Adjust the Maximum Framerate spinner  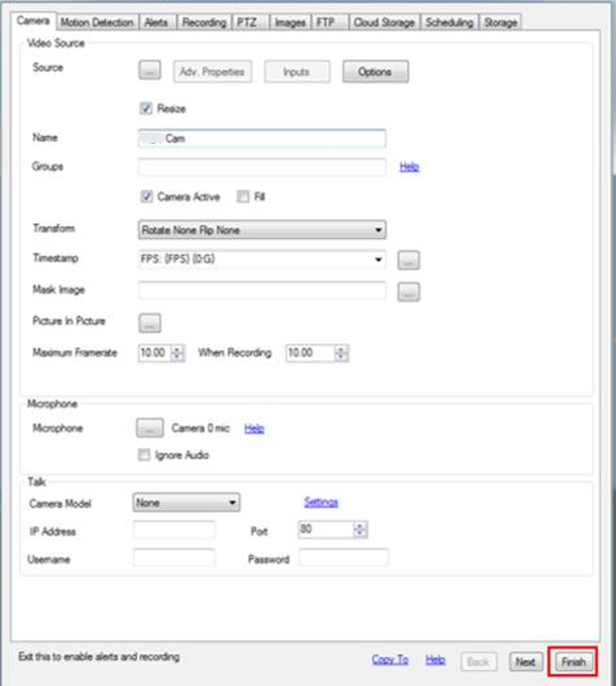178,353
